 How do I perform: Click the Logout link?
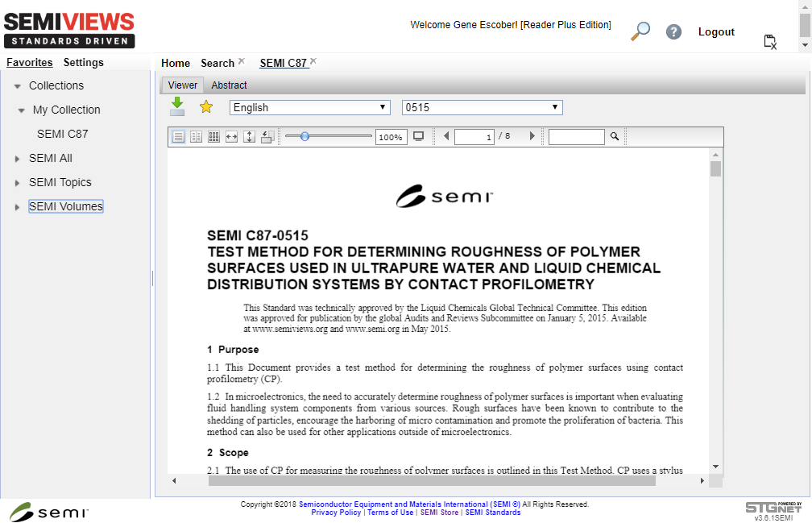(x=716, y=31)
